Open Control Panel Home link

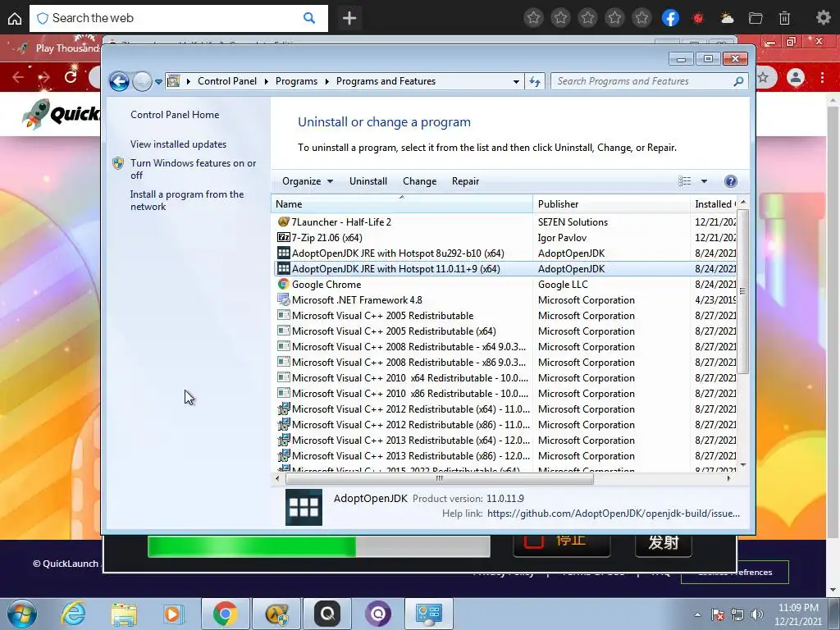point(175,115)
